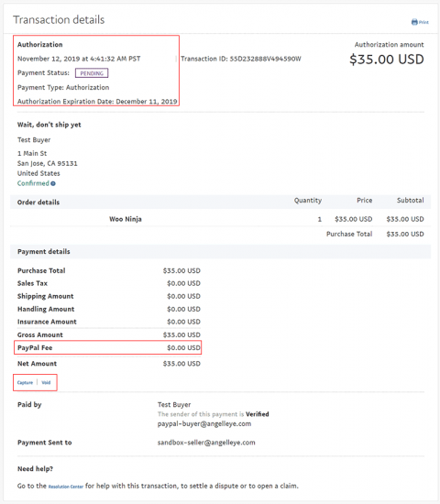The image size is (440, 504).
Task: Click the Payment Type: Authorization text
Action: coord(63,87)
